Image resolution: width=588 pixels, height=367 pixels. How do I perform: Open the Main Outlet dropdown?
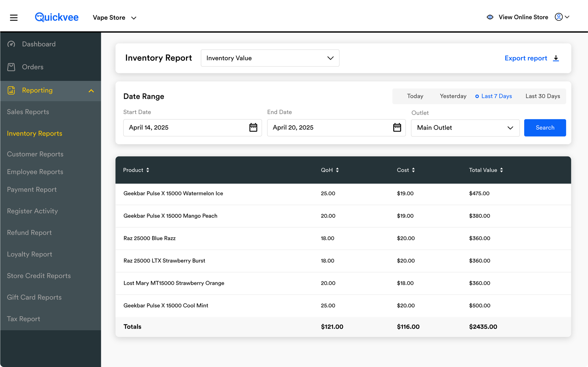(465, 128)
